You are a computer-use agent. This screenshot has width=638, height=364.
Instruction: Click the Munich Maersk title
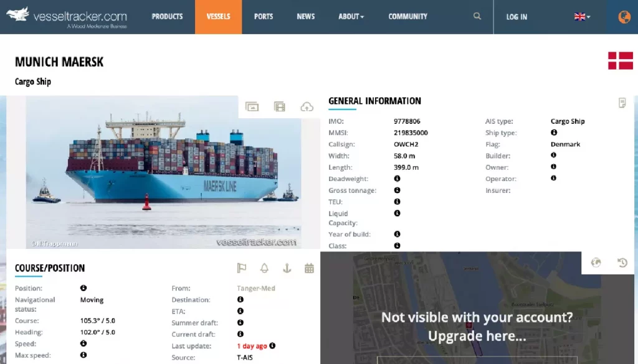coord(59,62)
